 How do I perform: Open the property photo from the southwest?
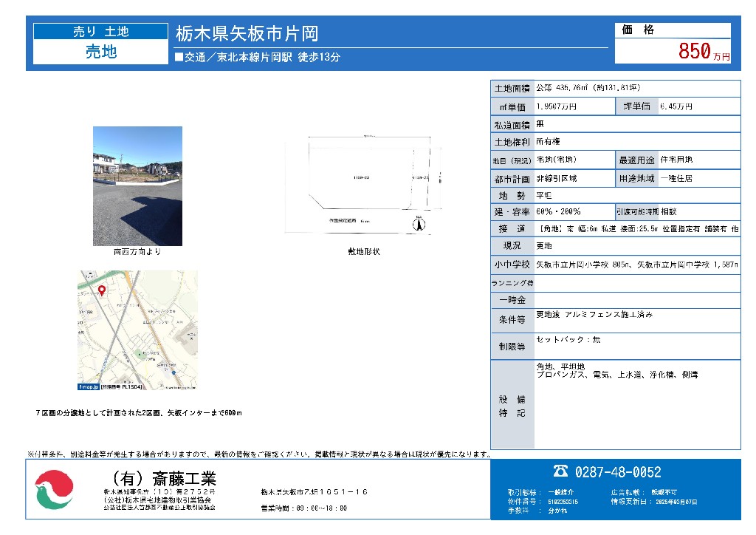(137, 185)
